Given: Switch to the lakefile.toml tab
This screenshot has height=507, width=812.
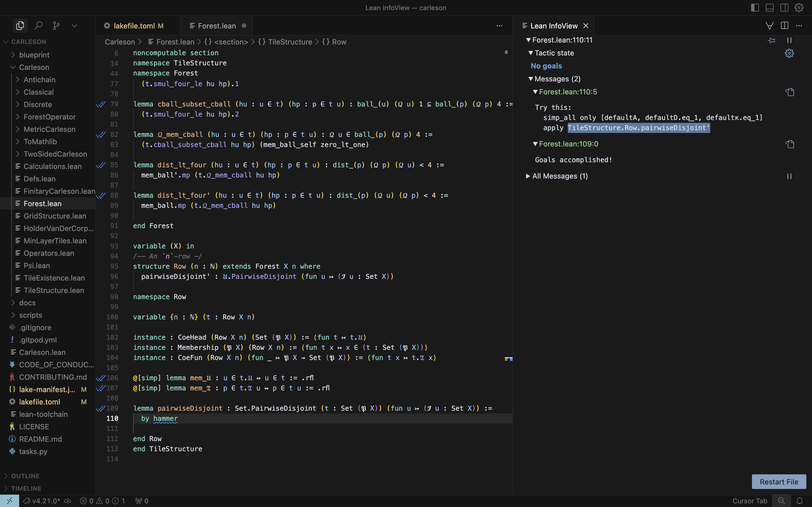Looking at the screenshot, I should pyautogui.click(x=134, y=26).
